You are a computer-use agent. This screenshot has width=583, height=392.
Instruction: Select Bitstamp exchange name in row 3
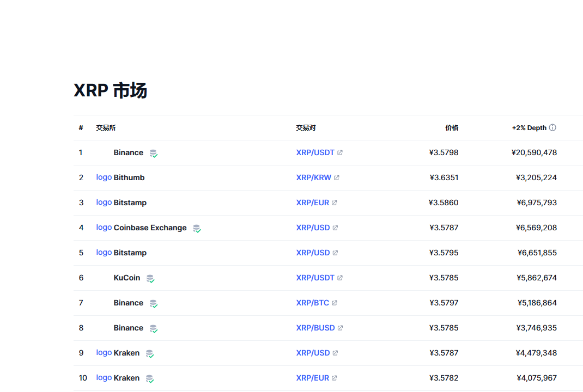130,203
